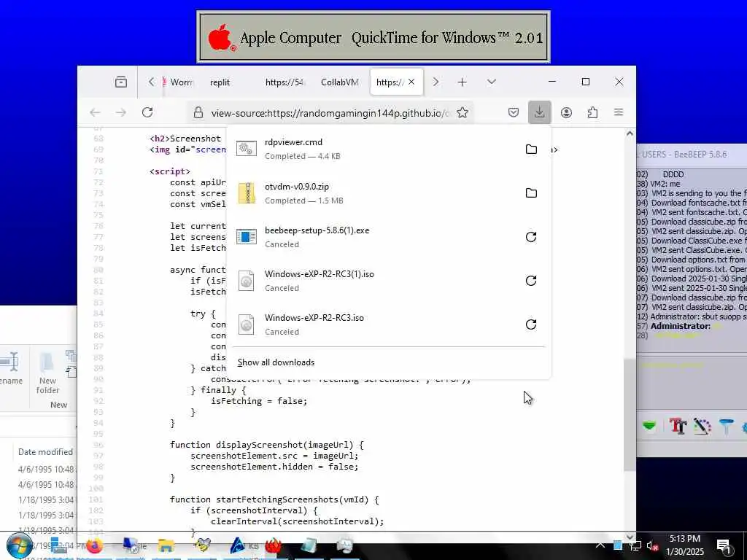Screen dimensions: 747x560
Task: Open containing folder for otvdm-v0.9.0.zip
Action: tap(531, 192)
